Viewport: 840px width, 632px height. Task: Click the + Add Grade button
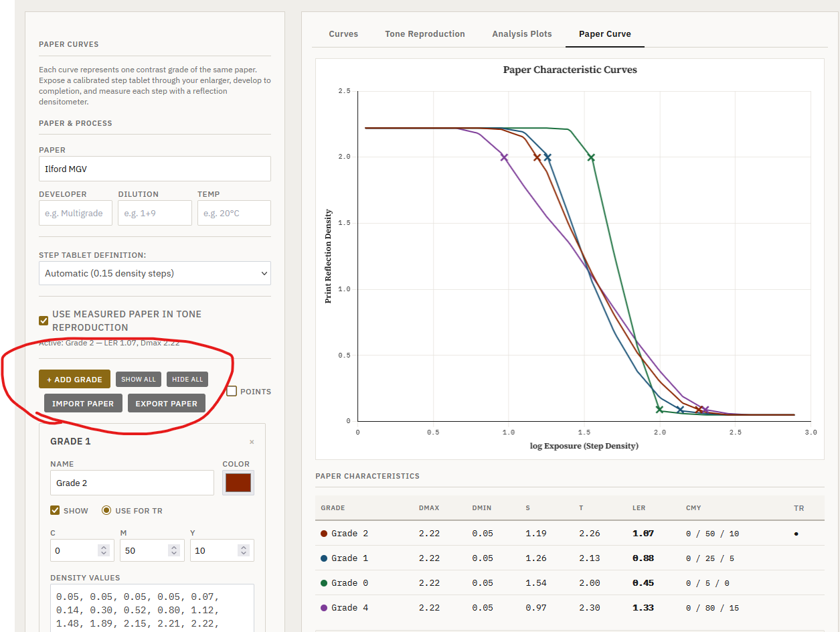[74, 380]
